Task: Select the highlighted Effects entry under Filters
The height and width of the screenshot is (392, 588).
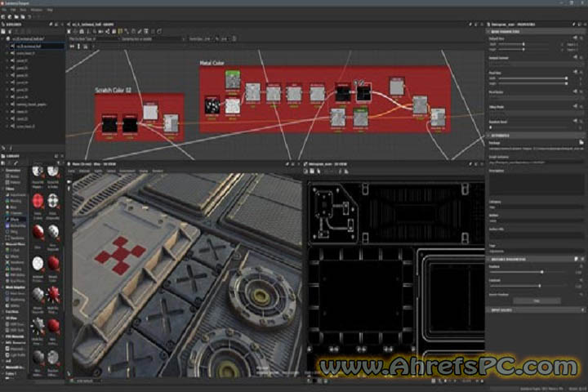Action: pos(16,220)
